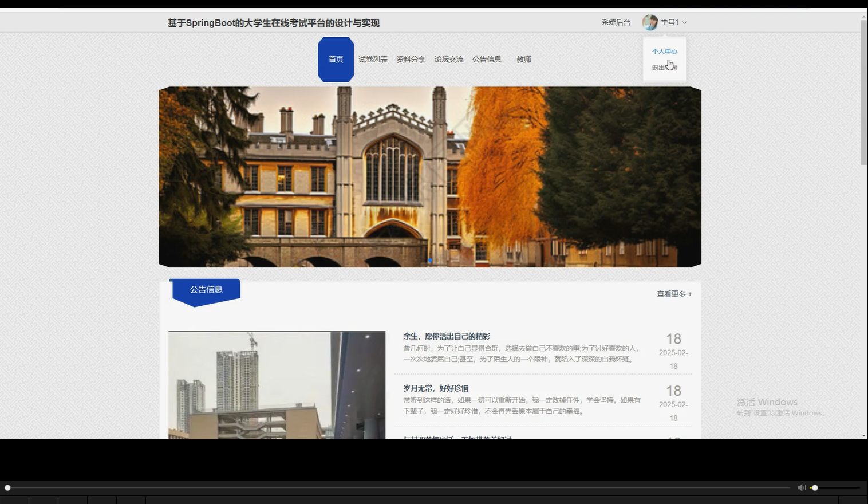Viewport: 868px width, 504px height.
Task: Choose 个人中心 from user menu
Action: point(664,52)
